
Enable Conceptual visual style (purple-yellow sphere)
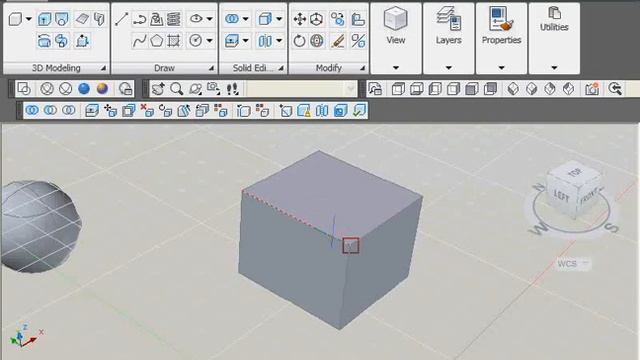point(102,89)
